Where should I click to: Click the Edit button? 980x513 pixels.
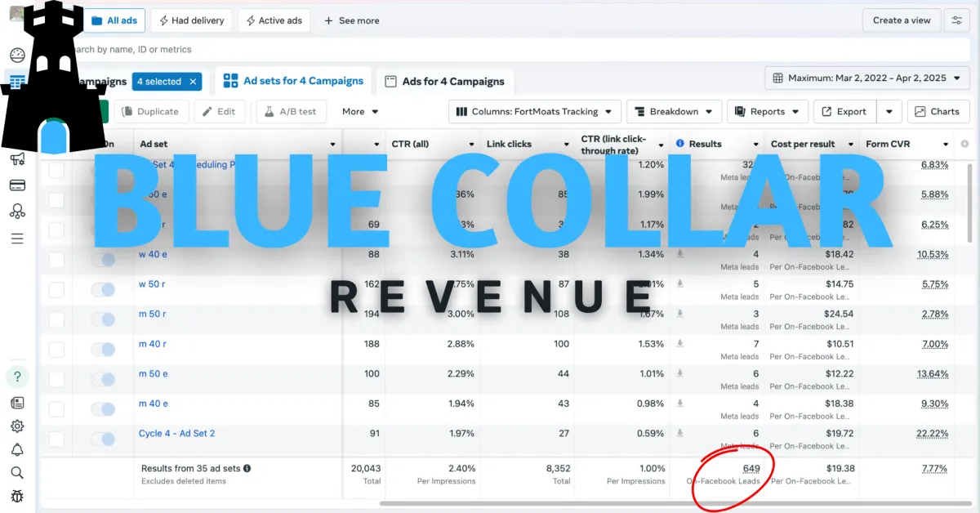pos(219,112)
